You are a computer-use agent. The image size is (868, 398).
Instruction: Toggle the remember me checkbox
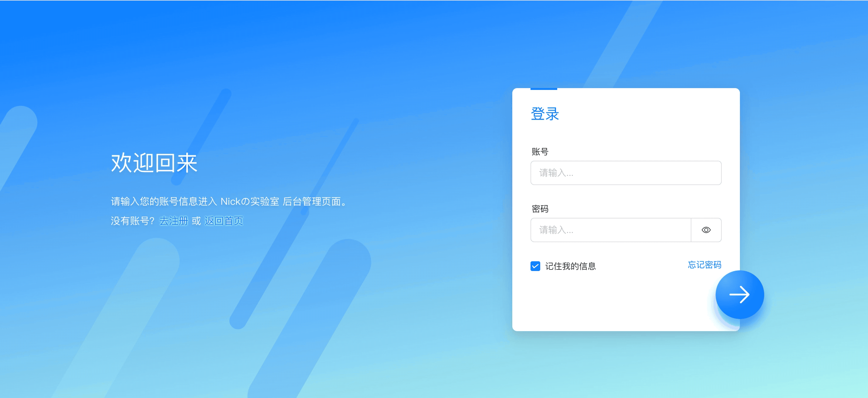tap(535, 266)
